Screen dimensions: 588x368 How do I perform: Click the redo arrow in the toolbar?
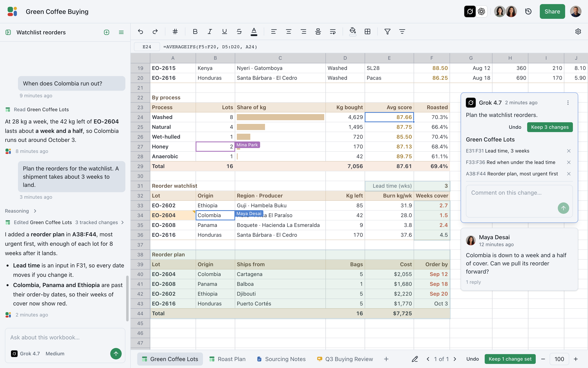[155, 32]
